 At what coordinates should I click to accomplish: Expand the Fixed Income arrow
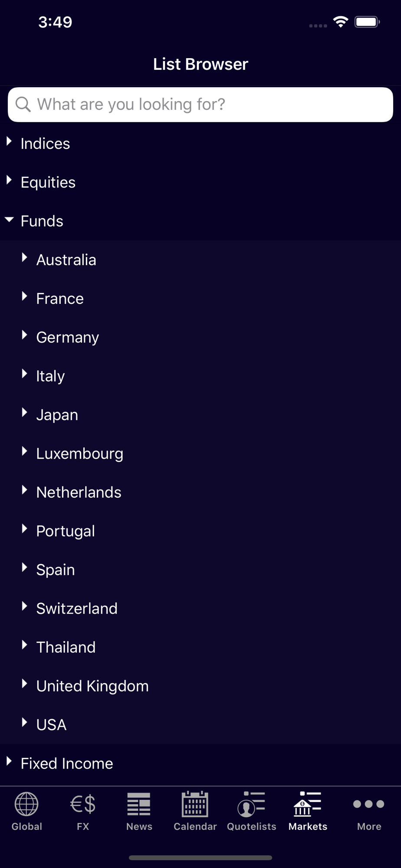[x=9, y=761]
